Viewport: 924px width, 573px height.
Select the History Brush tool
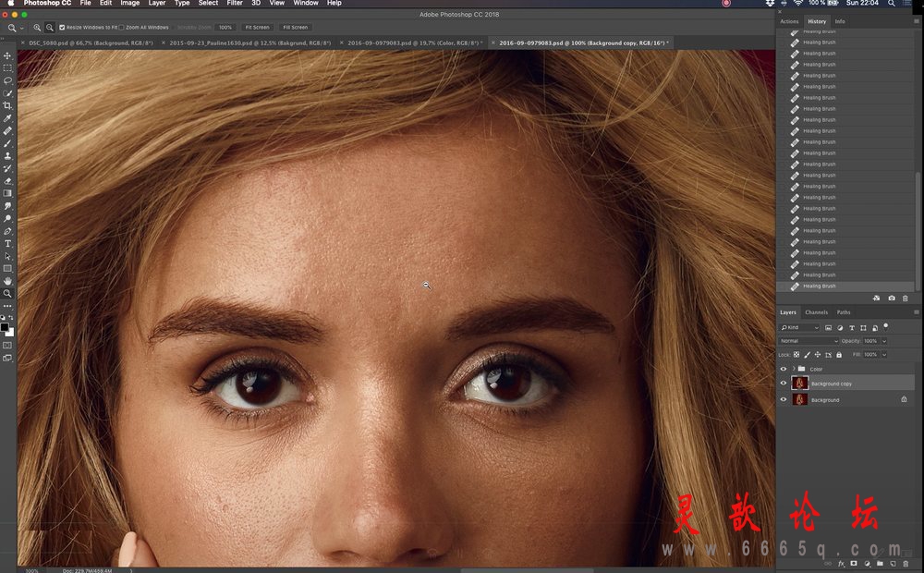[x=7, y=168]
